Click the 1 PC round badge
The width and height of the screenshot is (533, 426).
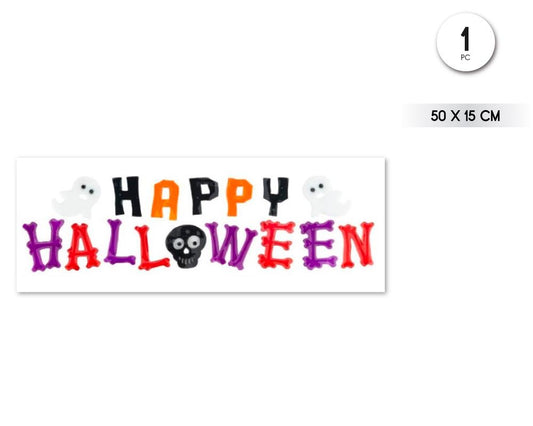coord(466,42)
